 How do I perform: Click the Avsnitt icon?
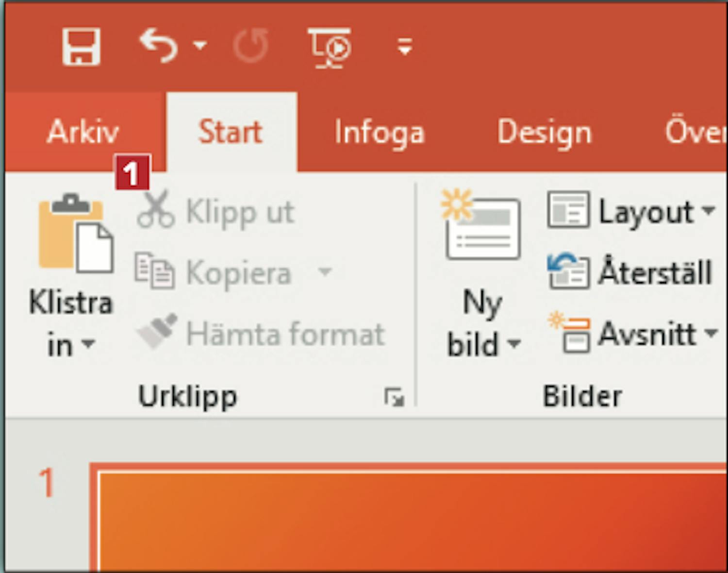click(568, 332)
